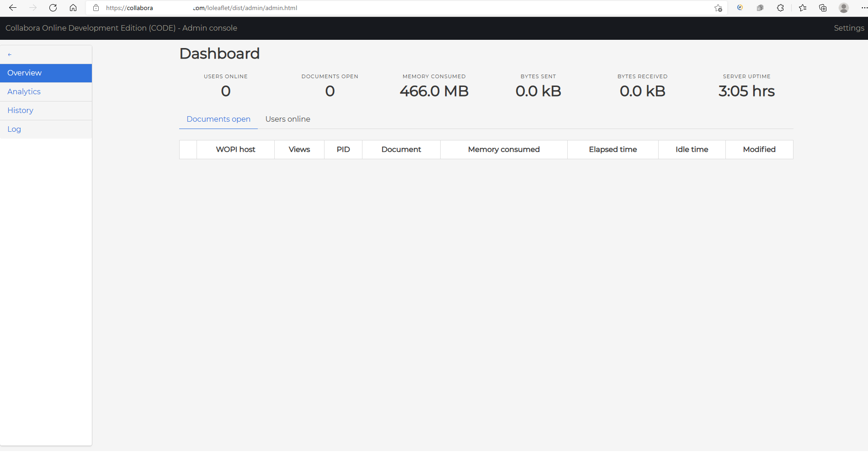The width and height of the screenshot is (868, 452).
Task: Open Settings in the top bar
Action: 849,28
